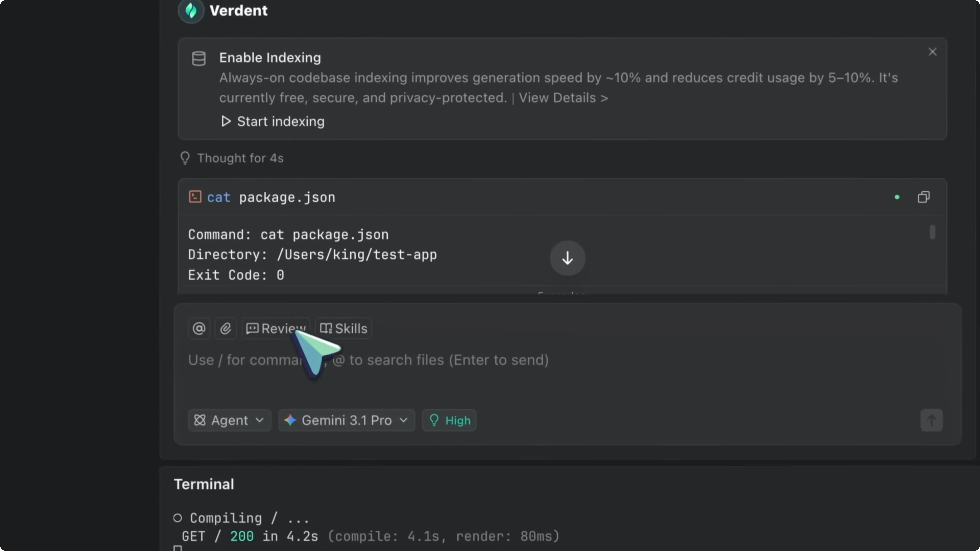Open the Agent mode dropdown
Image resolution: width=980 pixels, height=551 pixels.
coord(229,420)
